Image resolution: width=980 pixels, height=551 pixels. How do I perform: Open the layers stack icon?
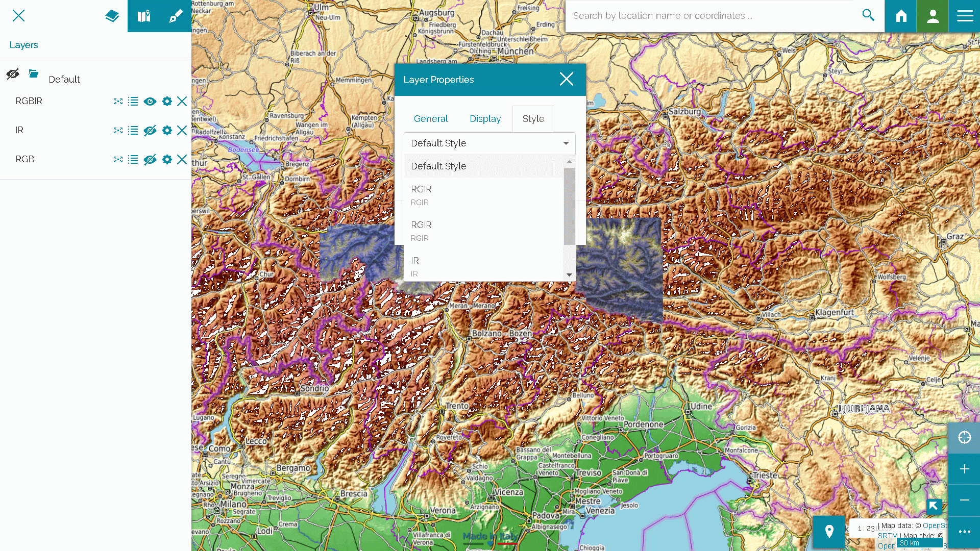point(112,16)
